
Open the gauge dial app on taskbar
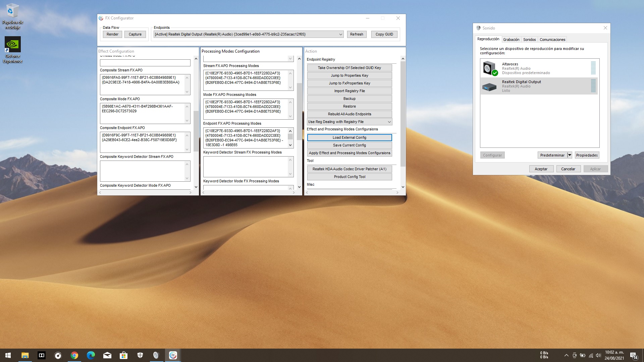tap(58, 355)
